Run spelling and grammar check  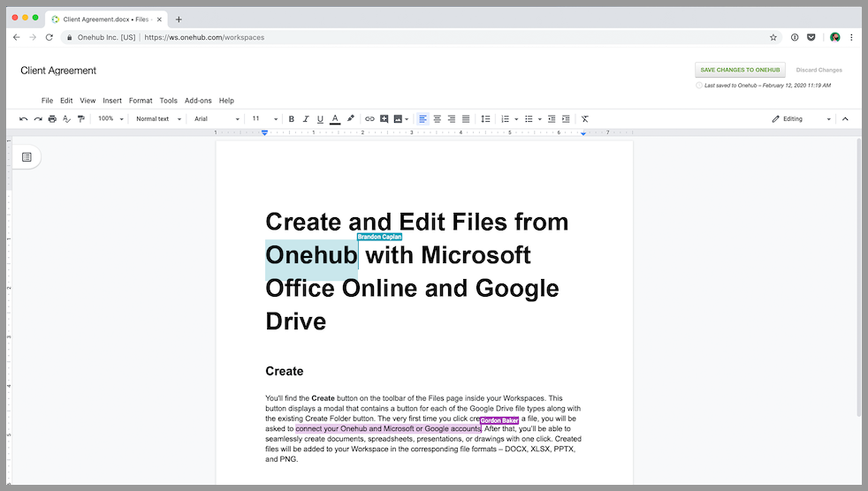pyautogui.click(x=66, y=119)
